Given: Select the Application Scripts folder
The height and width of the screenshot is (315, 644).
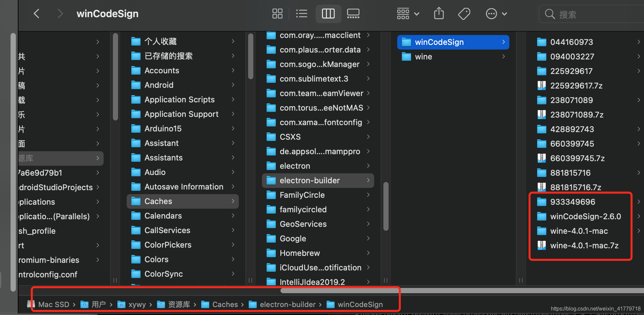Looking at the screenshot, I should [183, 99].
